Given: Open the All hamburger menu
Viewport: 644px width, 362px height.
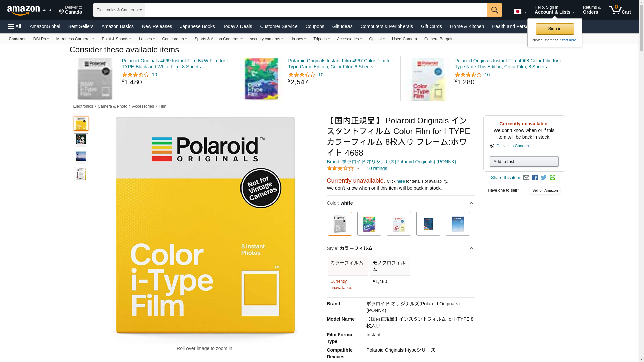Looking at the screenshot, I should (15, 26).
